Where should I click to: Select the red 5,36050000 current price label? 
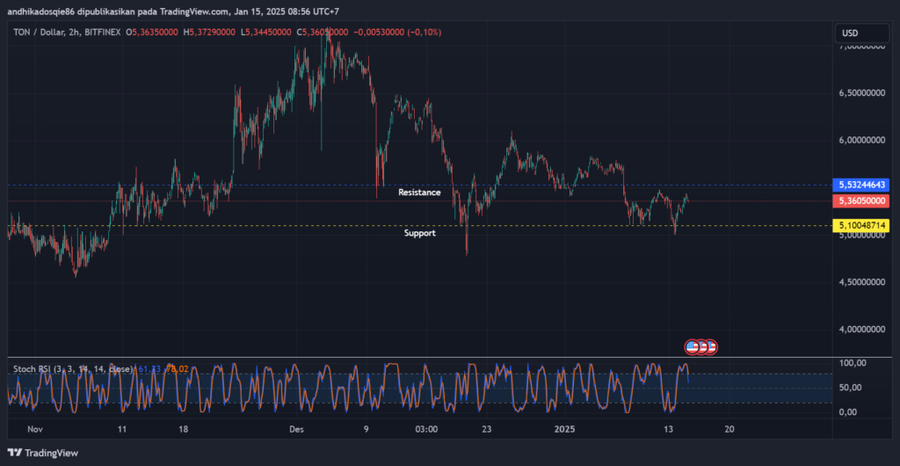(860, 201)
